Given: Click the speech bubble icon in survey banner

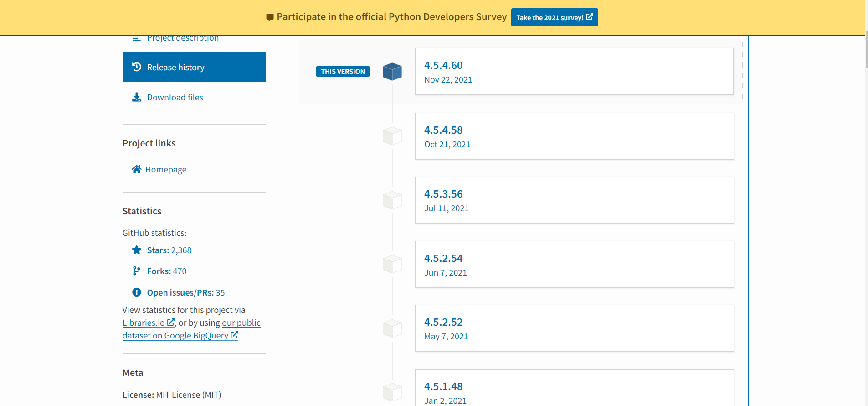Looking at the screenshot, I should click(270, 17).
